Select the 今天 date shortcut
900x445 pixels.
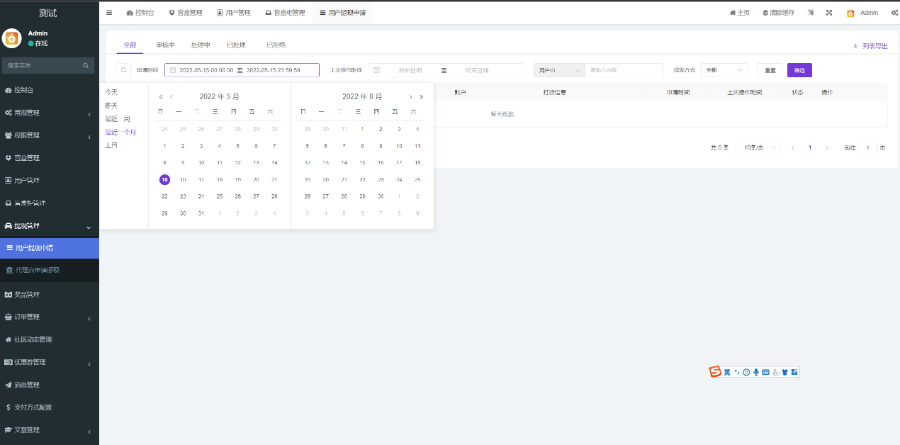point(112,92)
